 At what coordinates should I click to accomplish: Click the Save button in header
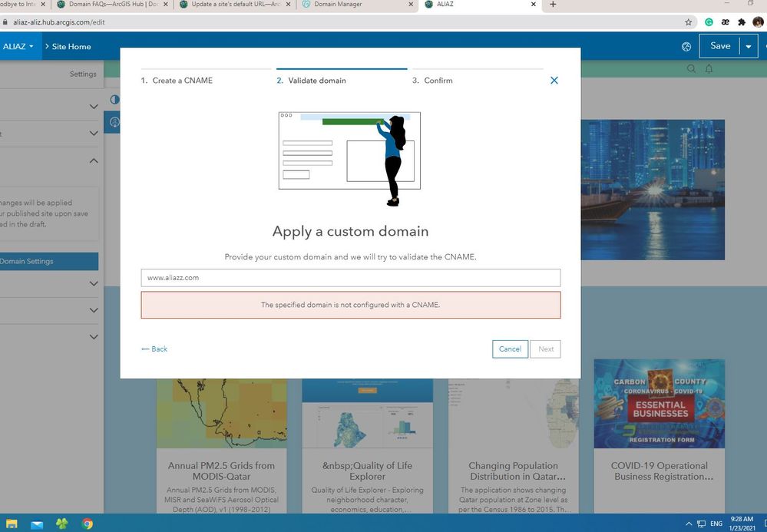click(719, 46)
